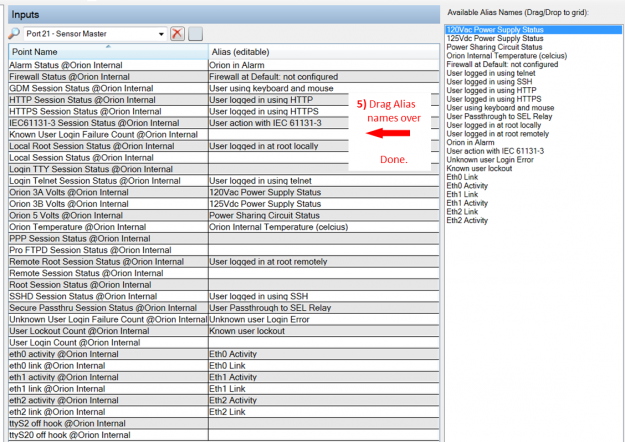This screenshot has height=442, width=625.
Task: Click the Alarm Status @Orion Internal point name
Action: [66, 65]
